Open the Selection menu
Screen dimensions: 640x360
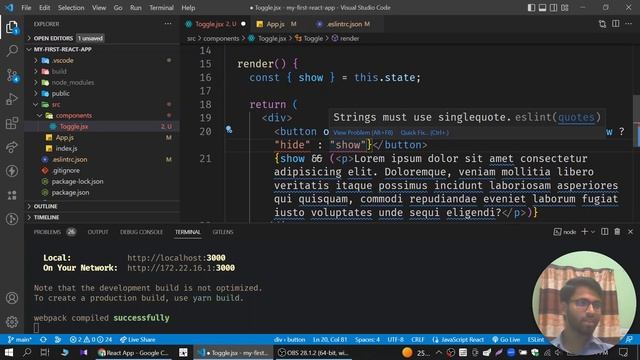pos(71,7)
